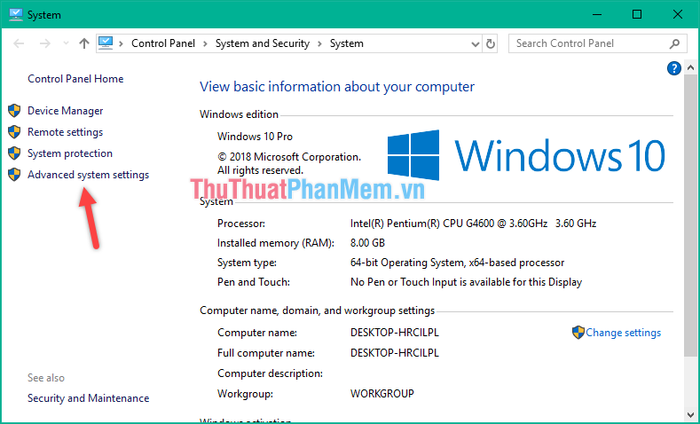Screen dimensions: 700x424
Task: Open Security and Maintenance link
Action: 88,398
